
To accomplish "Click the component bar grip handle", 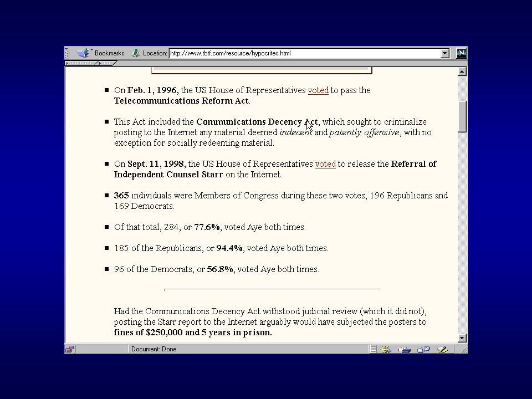I will (373, 349).
